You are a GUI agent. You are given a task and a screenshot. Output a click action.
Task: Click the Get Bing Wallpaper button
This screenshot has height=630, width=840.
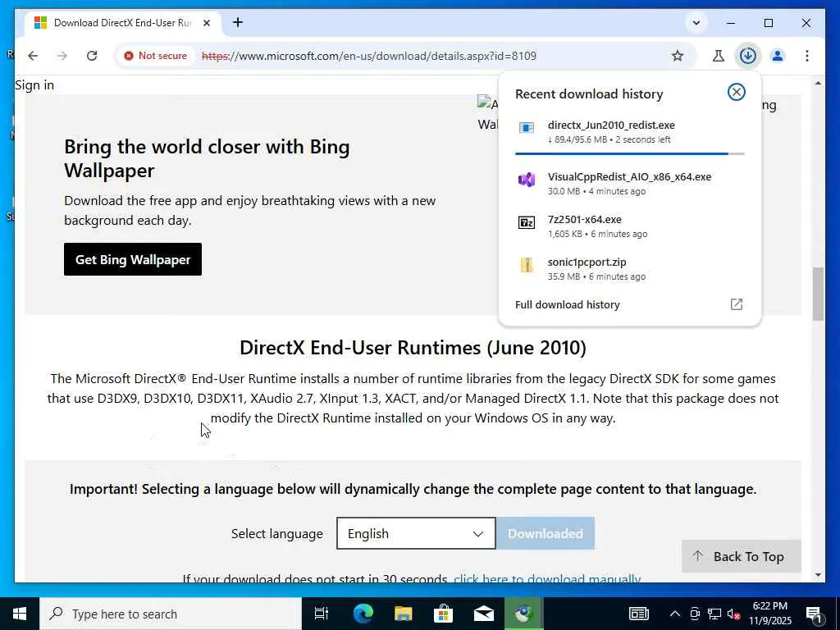(x=133, y=259)
